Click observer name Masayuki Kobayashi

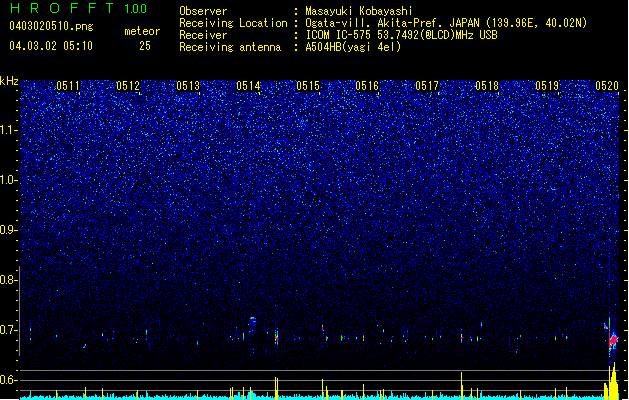(x=359, y=11)
